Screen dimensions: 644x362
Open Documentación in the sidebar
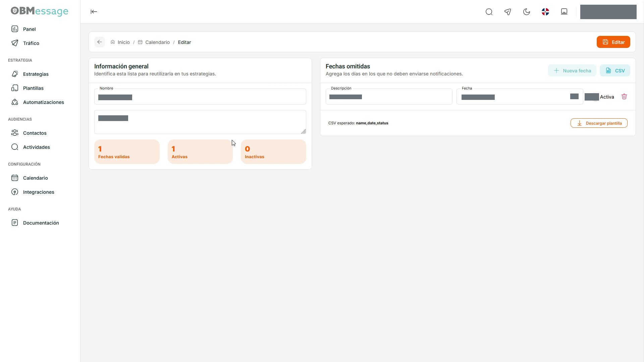pos(40,223)
